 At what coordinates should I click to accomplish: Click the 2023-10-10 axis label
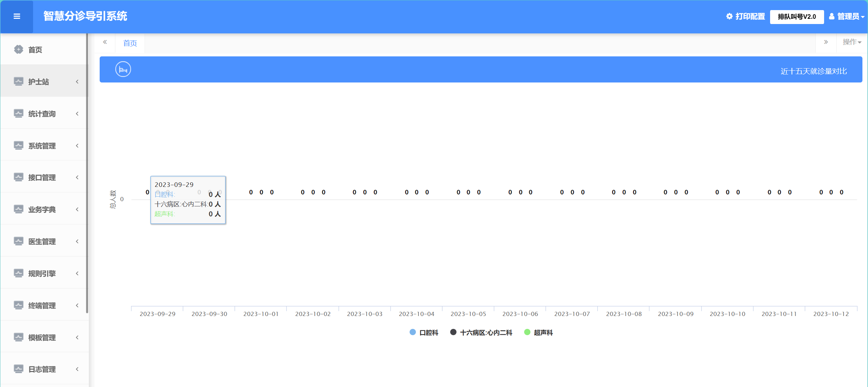(x=727, y=314)
